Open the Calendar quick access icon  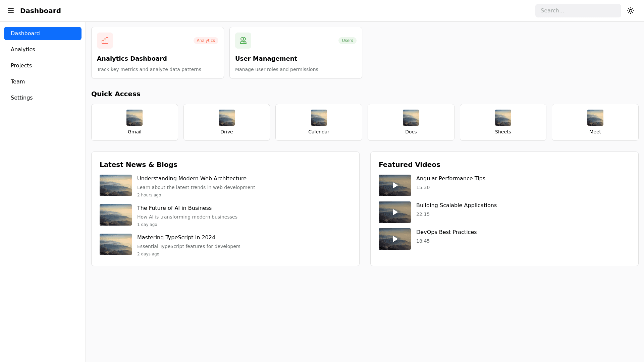click(319, 118)
